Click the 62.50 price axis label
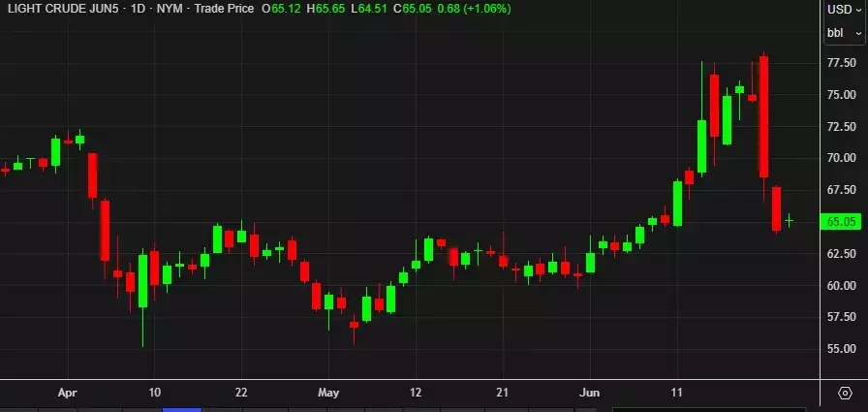The image size is (868, 412). (841, 254)
